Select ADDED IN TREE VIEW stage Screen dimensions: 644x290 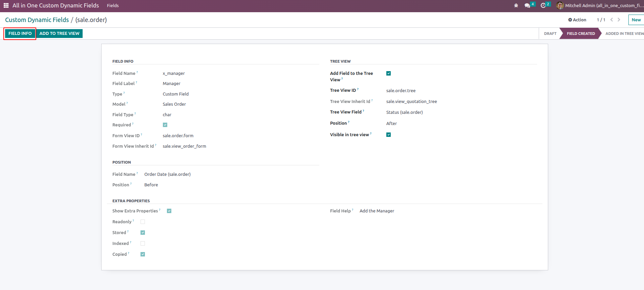pos(624,34)
